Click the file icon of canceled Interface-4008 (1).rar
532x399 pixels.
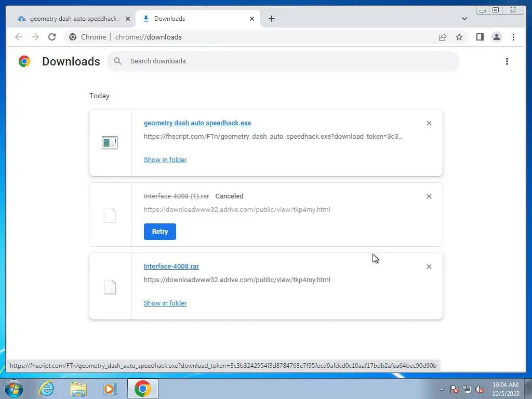coord(110,215)
